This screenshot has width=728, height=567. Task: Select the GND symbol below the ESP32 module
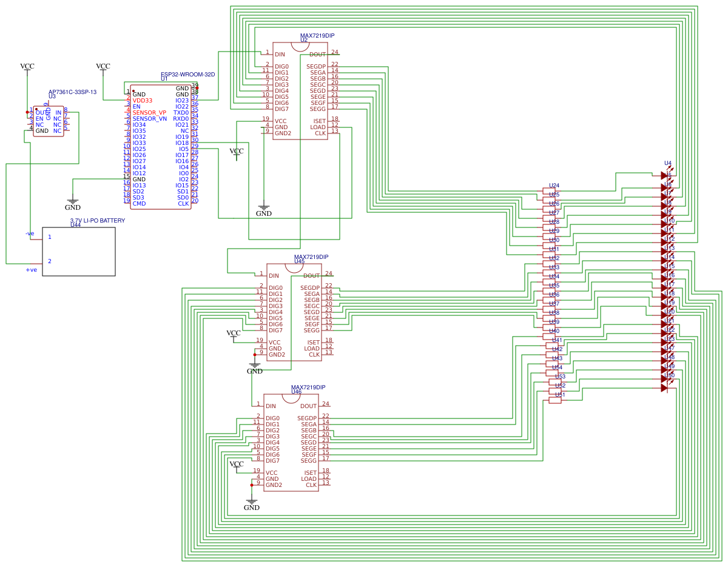pyautogui.click(x=73, y=204)
